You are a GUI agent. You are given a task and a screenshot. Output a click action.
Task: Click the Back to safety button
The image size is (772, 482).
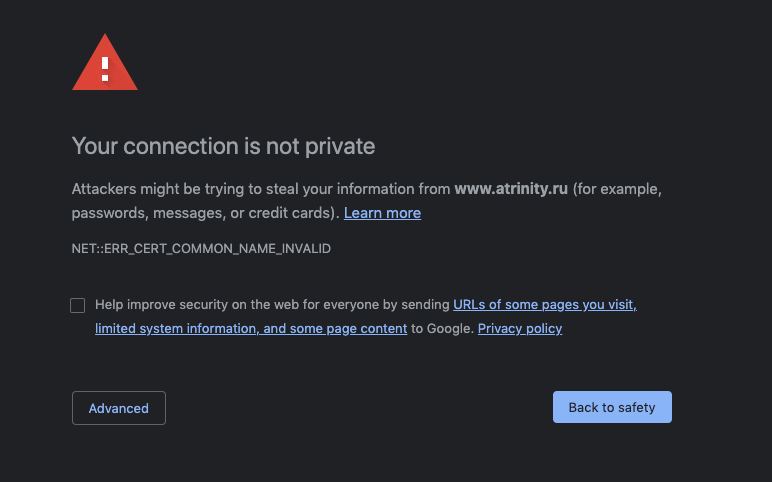click(x=612, y=407)
